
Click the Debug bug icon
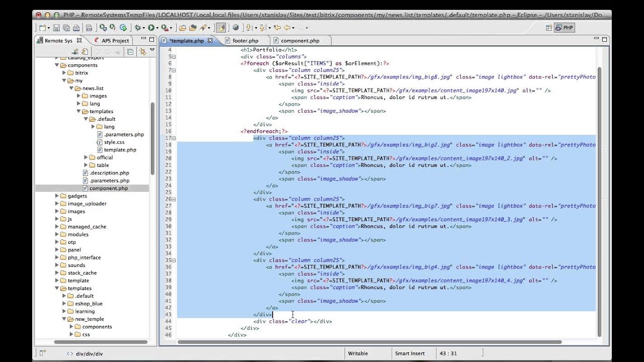pyautogui.click(x=138, y=28)
